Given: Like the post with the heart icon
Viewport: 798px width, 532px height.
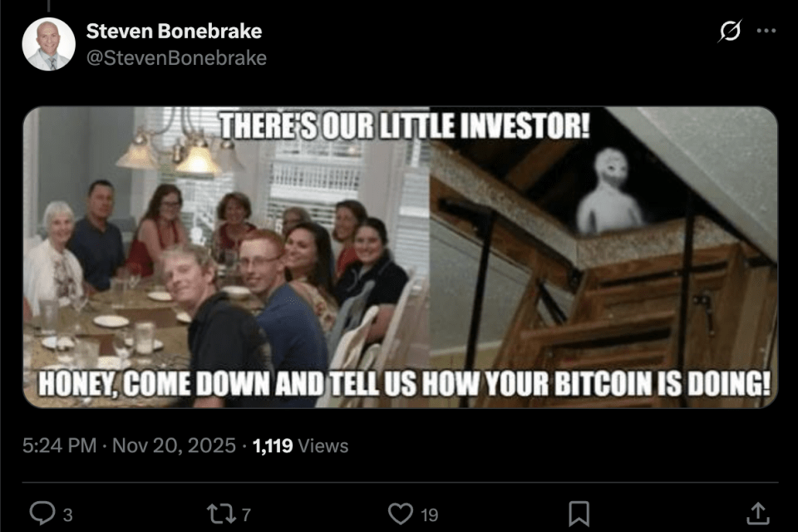Looking at the screenshot, I should tap(401, 514).
